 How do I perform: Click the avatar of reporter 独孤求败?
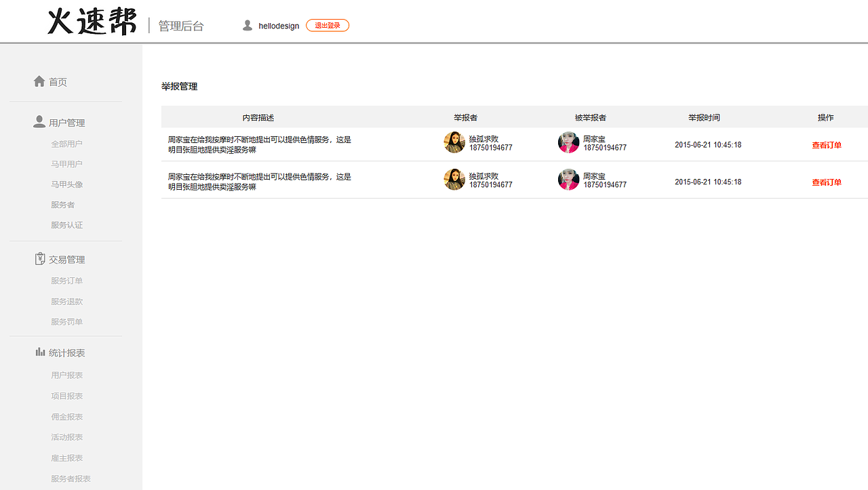coord(454,142)
